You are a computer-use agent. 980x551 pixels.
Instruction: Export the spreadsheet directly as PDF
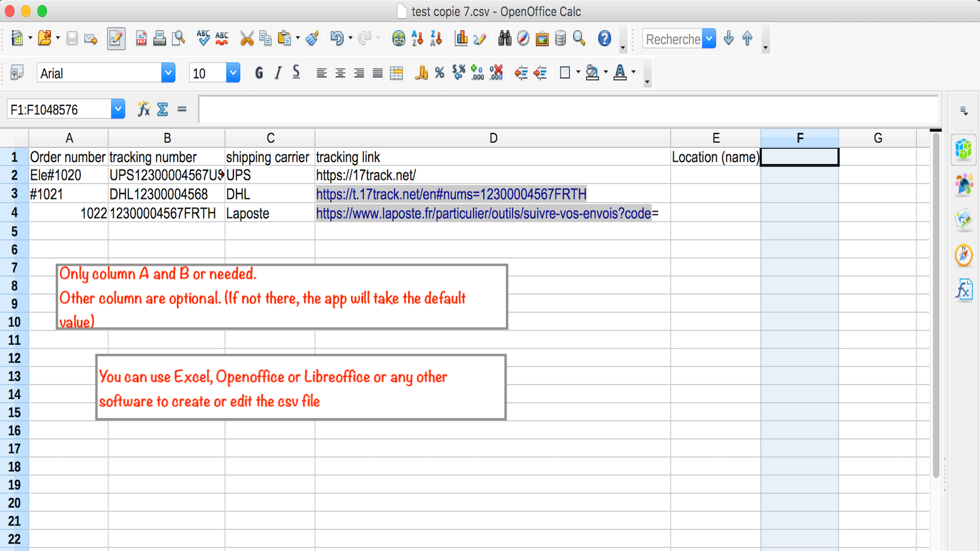[x=141, y=38]
